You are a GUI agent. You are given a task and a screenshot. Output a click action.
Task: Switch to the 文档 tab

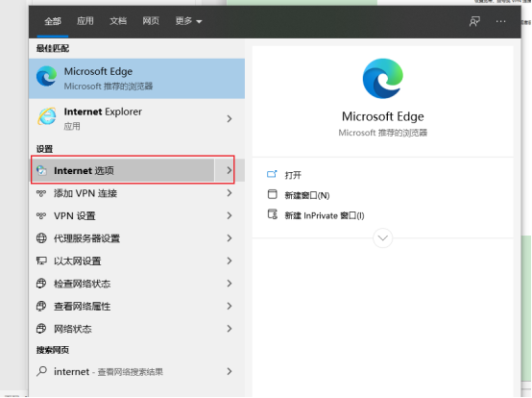click(x=118, y=21)
